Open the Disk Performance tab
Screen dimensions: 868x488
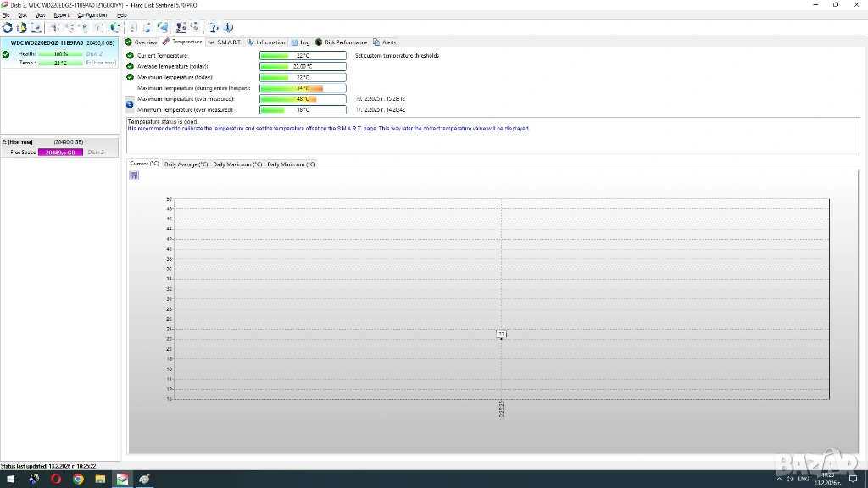[342, 42]
